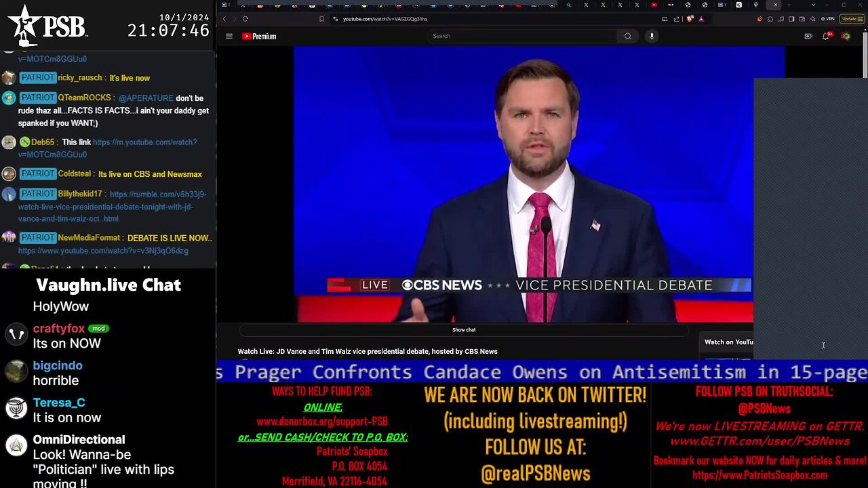Click the CBS News debate video player
This screenshot has height=488, width=868.
[524, 184]
